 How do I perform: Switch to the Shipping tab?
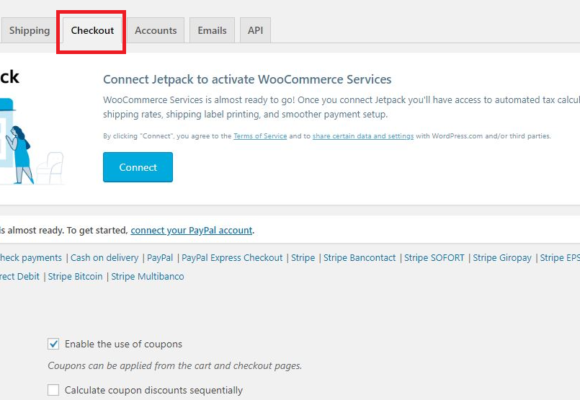pyautogui.click(x=28, y=30)
